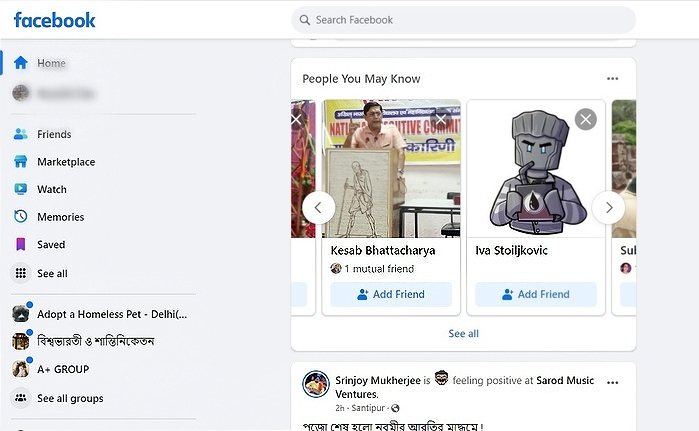Add Kesab Bhattacharya as friend
Viewport: 699px width, 431px height.
coord(391,294)
